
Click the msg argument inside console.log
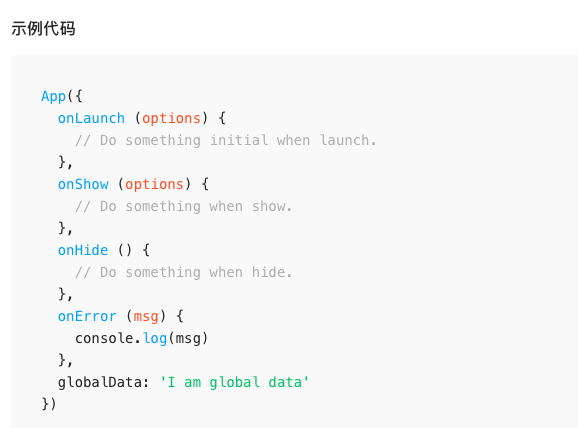click(x=188, y=339)
